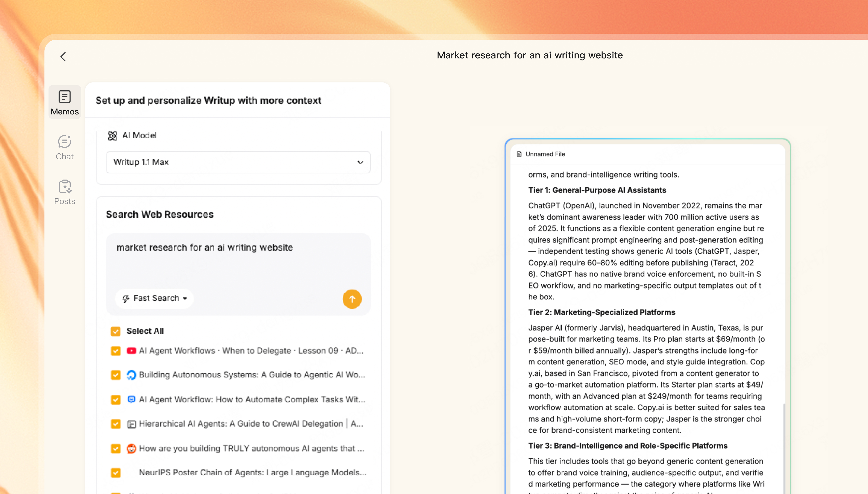Click the page title Market research for an ai writing website
Image resolution: width=868 pixels, height=494 pixels.
[529, 55]
